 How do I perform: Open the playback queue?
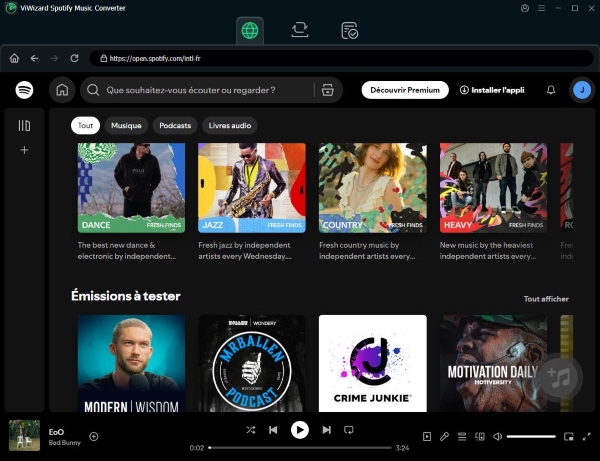tap(462, 437)
